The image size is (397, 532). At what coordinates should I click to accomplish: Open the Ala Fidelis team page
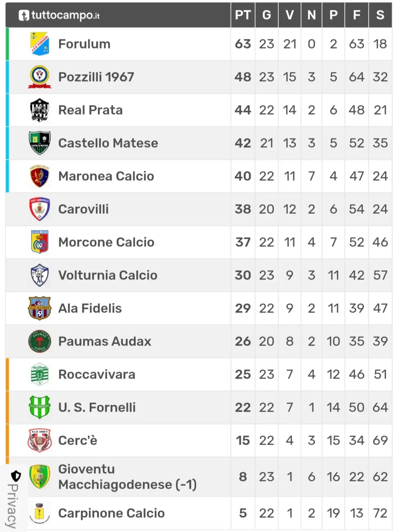[90, 308]
